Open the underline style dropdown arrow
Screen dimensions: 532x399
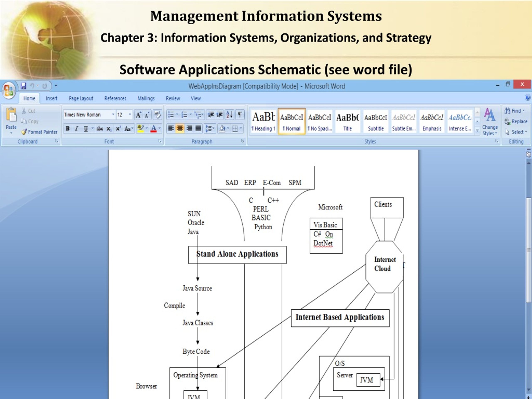click(92, 128)
